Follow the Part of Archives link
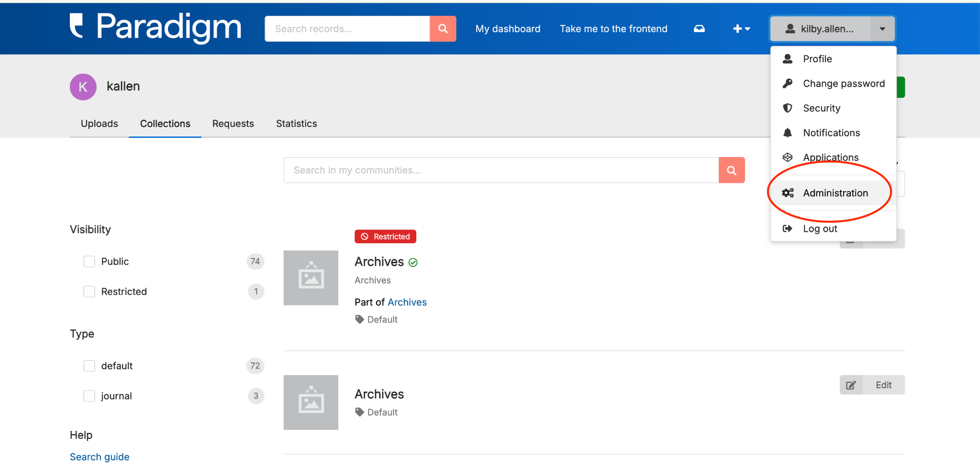 [407, 302]
